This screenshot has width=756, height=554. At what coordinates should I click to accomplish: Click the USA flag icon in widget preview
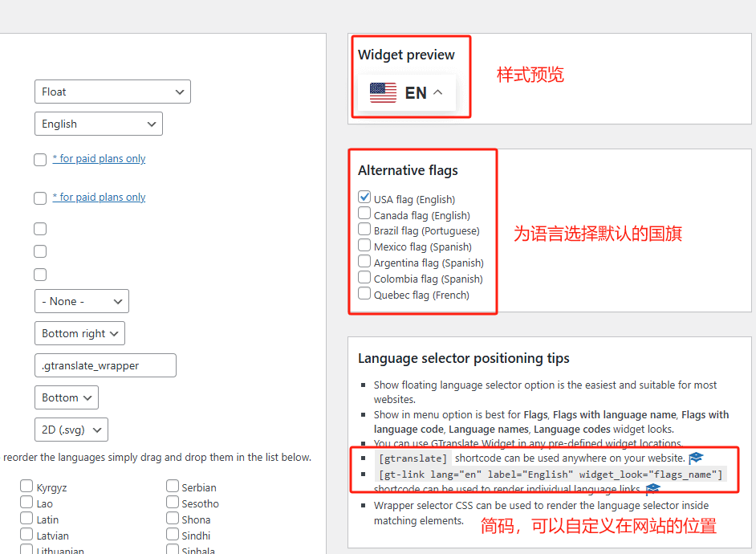point(383,93)
